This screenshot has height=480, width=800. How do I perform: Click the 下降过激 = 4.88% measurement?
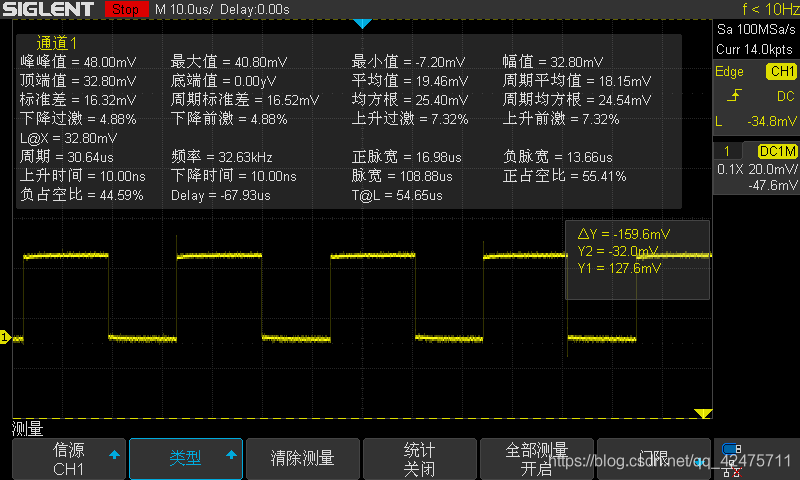pyautogui.click(x=78, y=119)
